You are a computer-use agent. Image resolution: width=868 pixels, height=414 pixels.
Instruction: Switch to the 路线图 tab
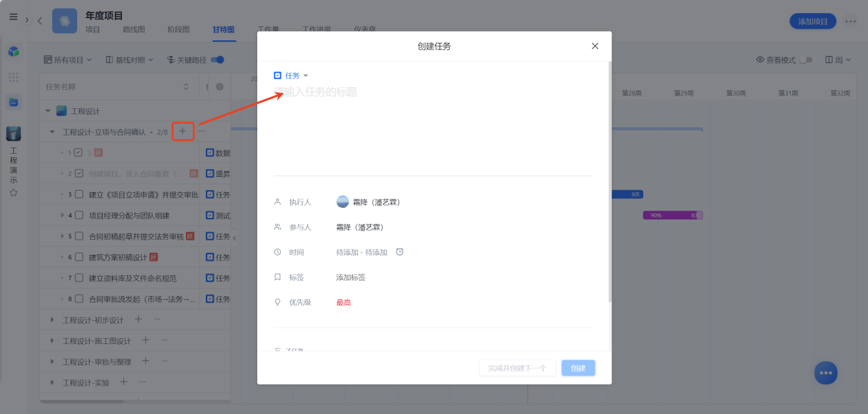pyautogui.click(x=134, y=29)
